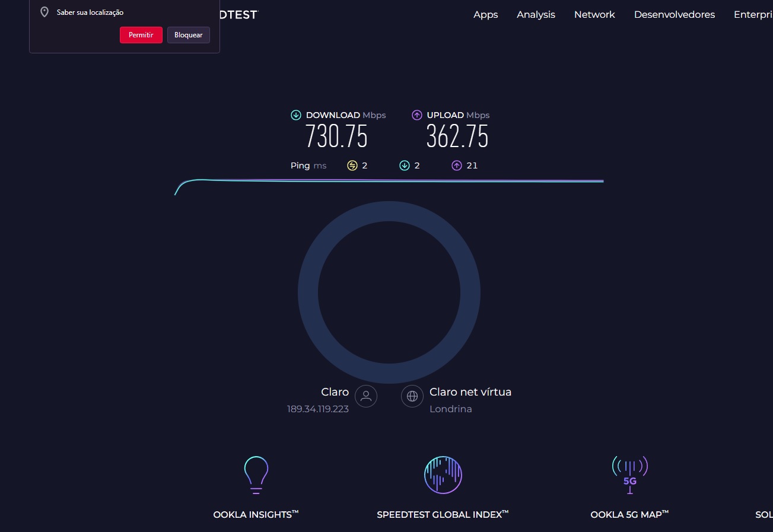
Task: Click the location pin icon in permission popup
Action: (x=44, y=12)
